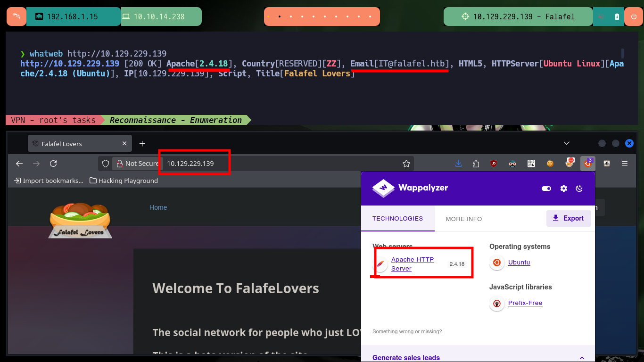
Task: Click the Falafel Lovers logo image
Action: [80, 220]
